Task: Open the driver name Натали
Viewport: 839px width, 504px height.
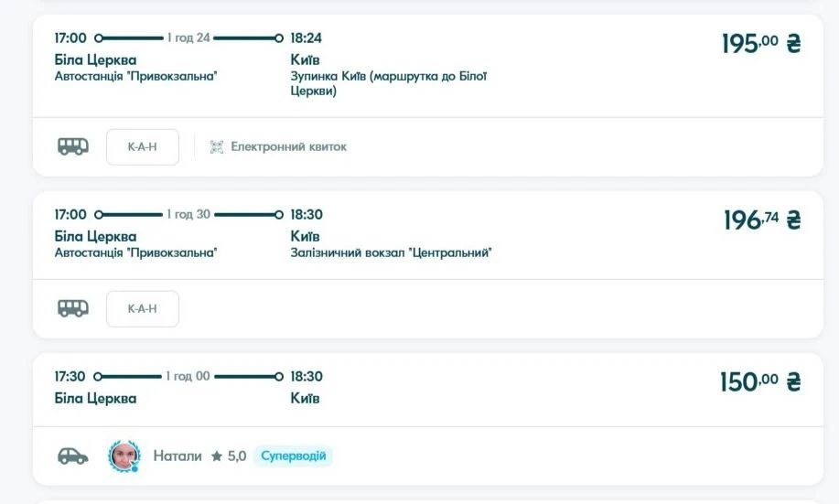Action: click(x=177, y=456)
